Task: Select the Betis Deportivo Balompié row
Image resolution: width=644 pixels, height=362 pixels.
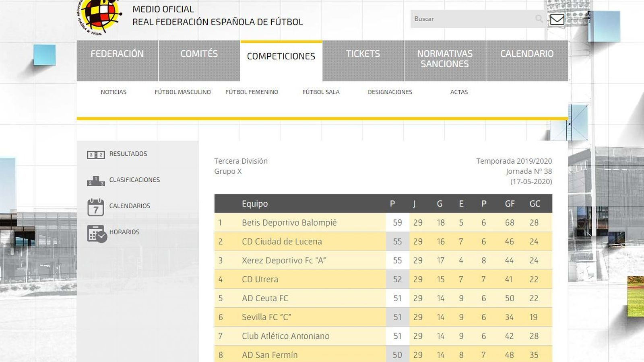Action: 290,222
